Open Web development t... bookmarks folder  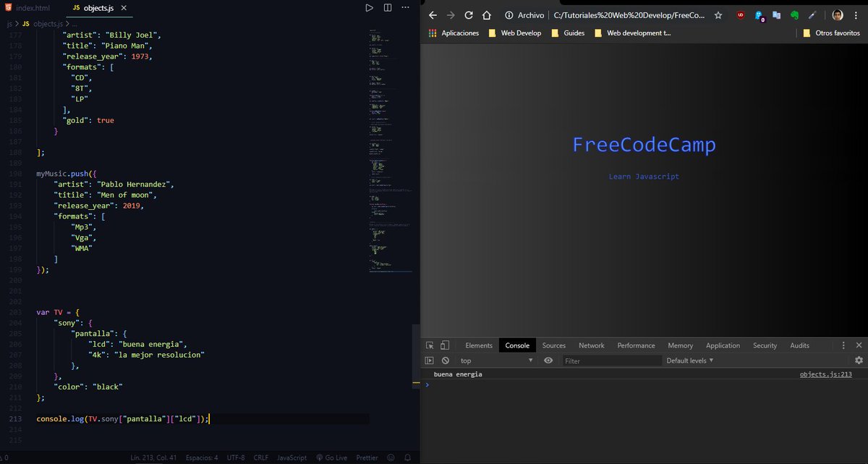tap(632, 33)
